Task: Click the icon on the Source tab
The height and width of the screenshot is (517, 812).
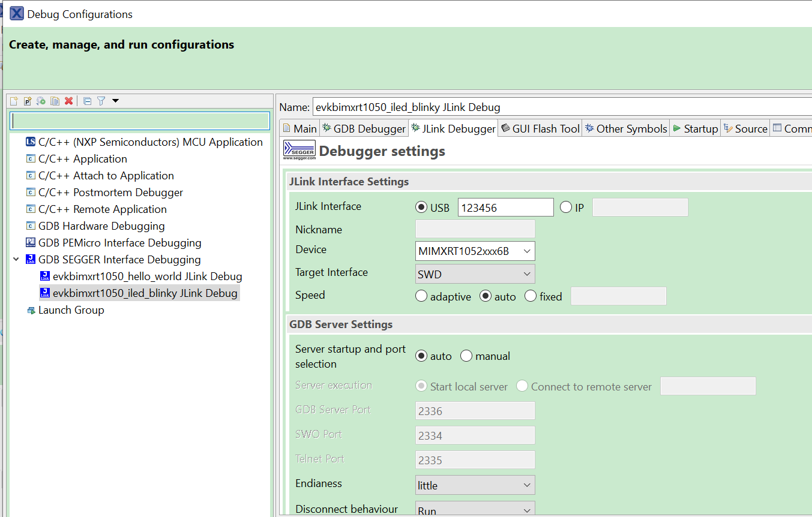Action: [728, 128]
